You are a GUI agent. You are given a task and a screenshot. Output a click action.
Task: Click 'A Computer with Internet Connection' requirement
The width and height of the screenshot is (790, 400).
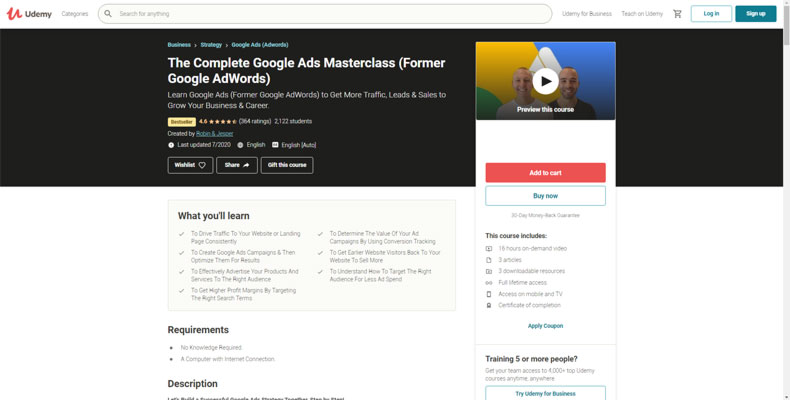tap(228, 359)
